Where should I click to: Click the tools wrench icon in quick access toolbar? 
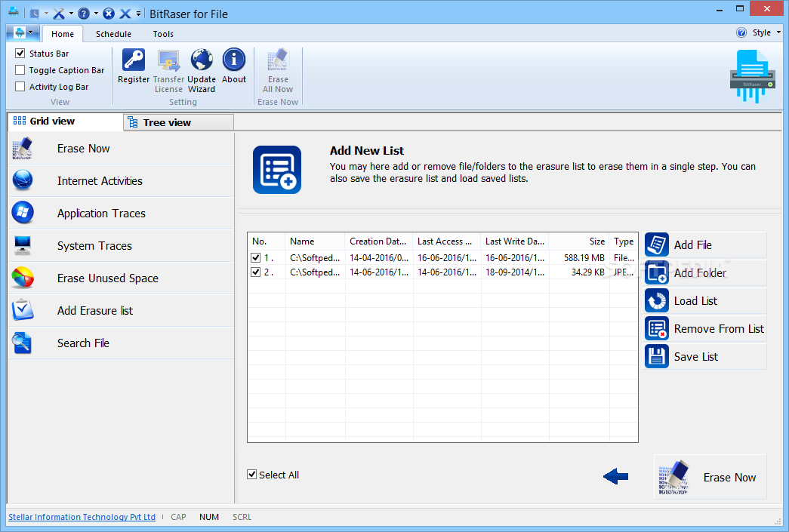coord(59,14)
